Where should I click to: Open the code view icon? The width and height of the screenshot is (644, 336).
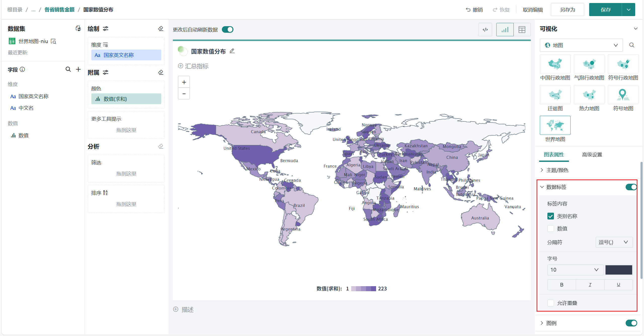[x=485, y=30]
